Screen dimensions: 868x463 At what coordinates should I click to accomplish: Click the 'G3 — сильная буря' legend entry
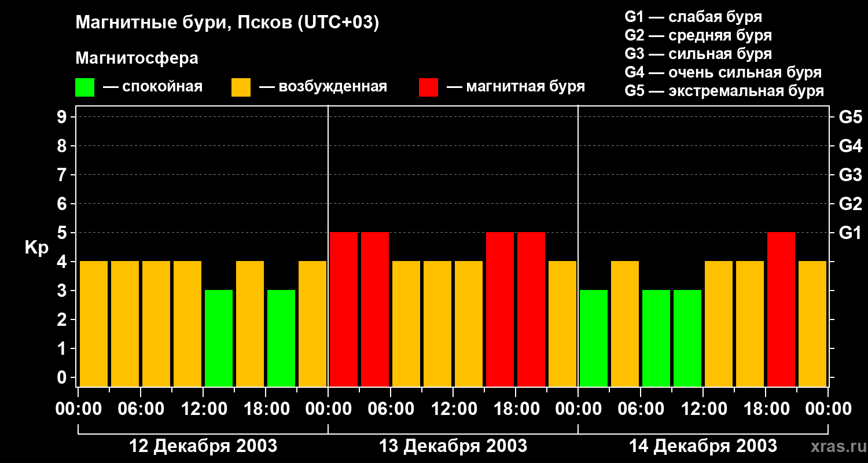pyautogui.click(x=698, y=54)
